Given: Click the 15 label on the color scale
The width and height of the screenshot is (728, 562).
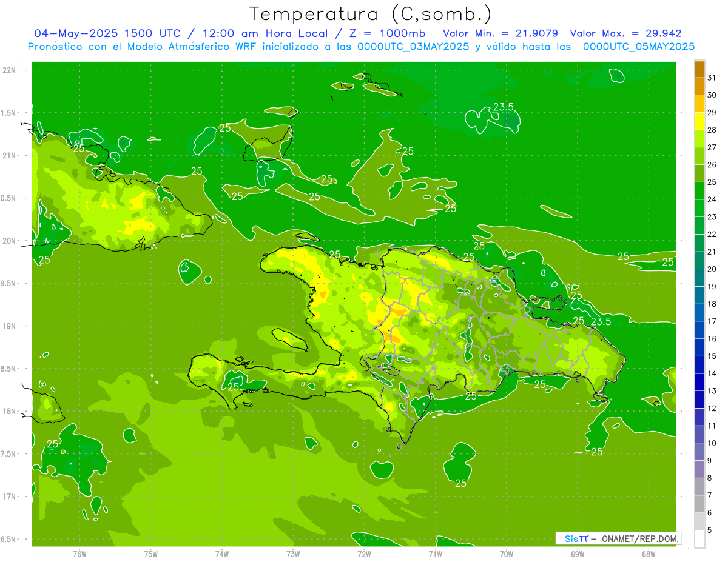Looking at the screenshot, I should 712,356.
